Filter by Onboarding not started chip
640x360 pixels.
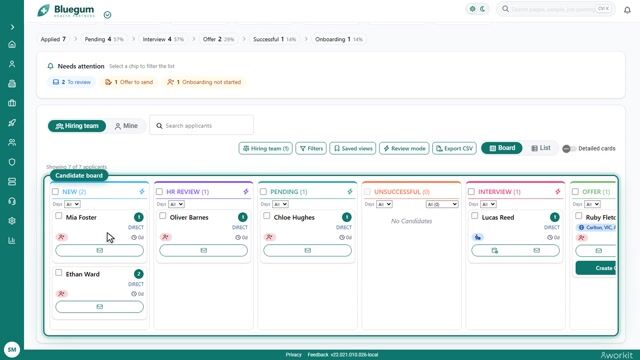[x=204, y=82]
